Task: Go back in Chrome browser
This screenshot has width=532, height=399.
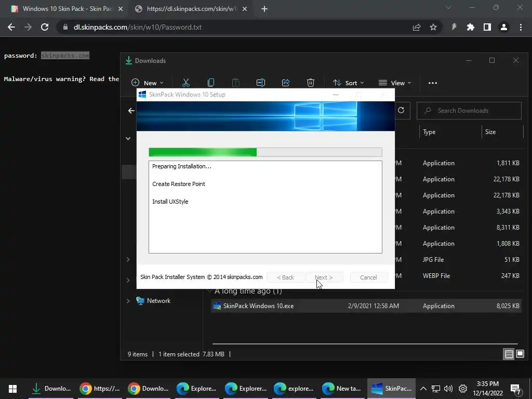Action: [x=11, y=27]
